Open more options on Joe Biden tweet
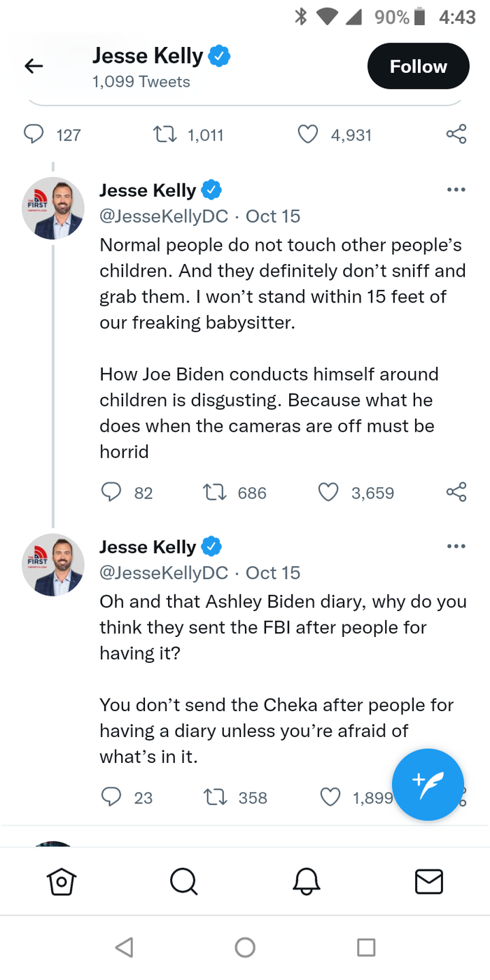This screenshot has width=490, height=980. tap(456, 190)
